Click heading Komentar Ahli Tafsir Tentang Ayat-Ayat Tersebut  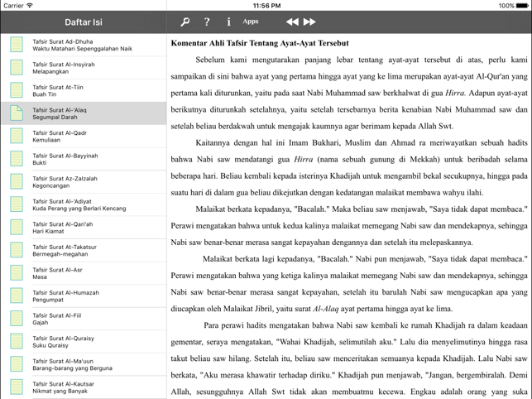point(260,43)
